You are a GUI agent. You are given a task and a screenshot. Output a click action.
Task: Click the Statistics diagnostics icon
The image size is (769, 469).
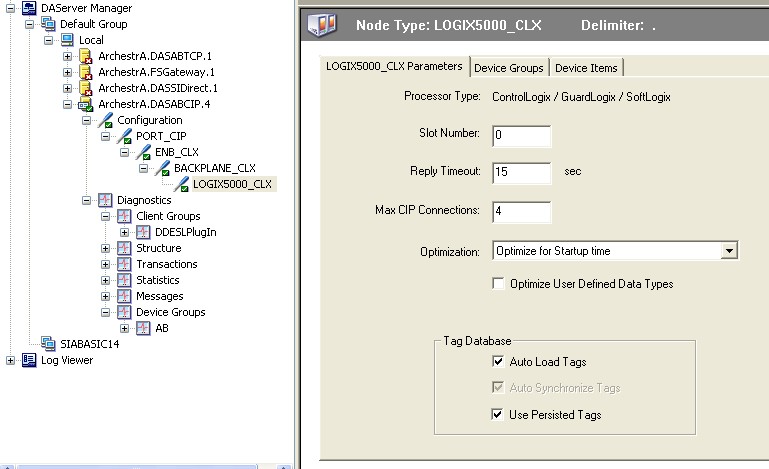124,280
